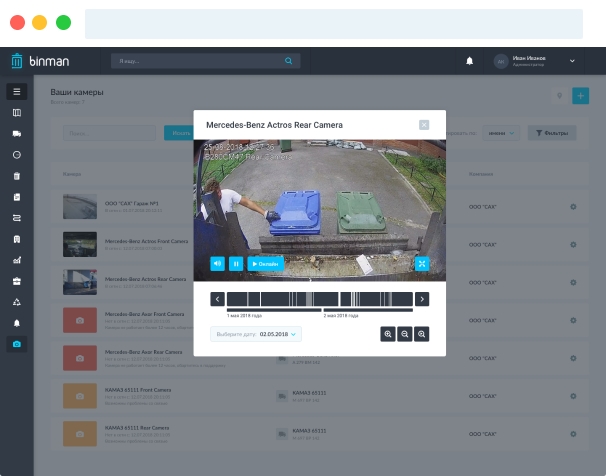Switch video to Онлайн live mode
Image resolution: width=606 pixels, height=476 pixels.
click(x=266, y=264)
